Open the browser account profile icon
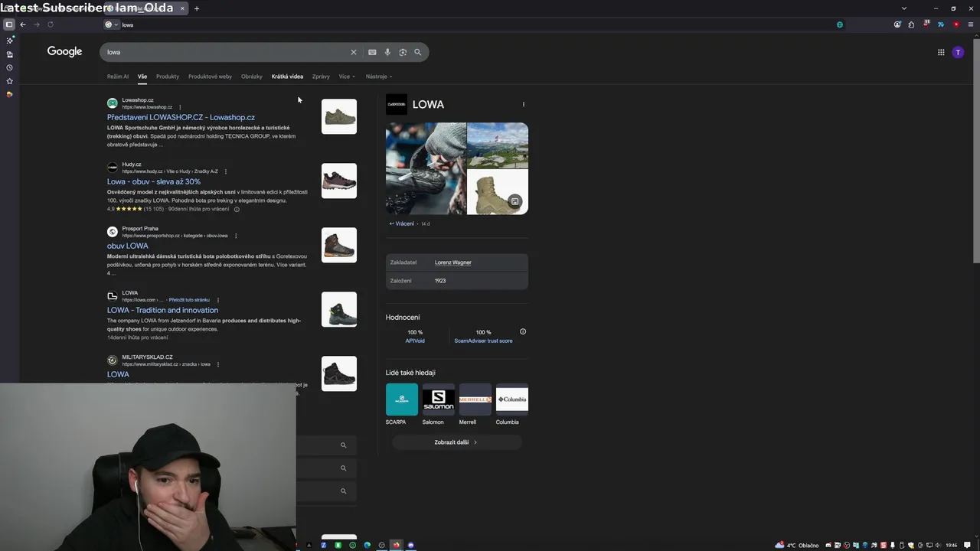The image size is (980, 551). pos(897,24)
